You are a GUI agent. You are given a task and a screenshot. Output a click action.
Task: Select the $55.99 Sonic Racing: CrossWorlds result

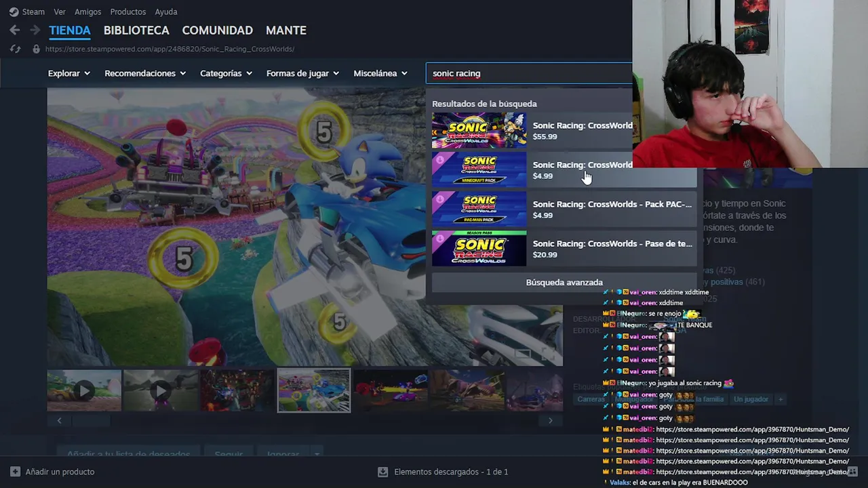[532, 131]
